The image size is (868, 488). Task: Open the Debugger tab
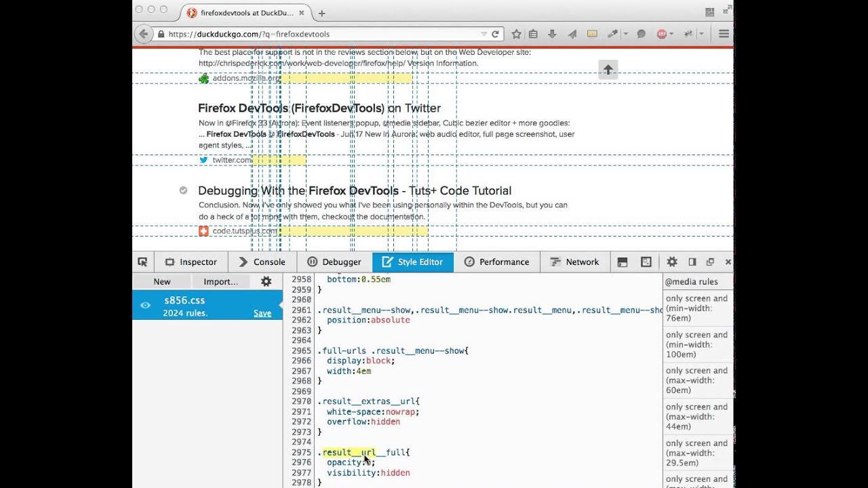click(x=334, y=262)
